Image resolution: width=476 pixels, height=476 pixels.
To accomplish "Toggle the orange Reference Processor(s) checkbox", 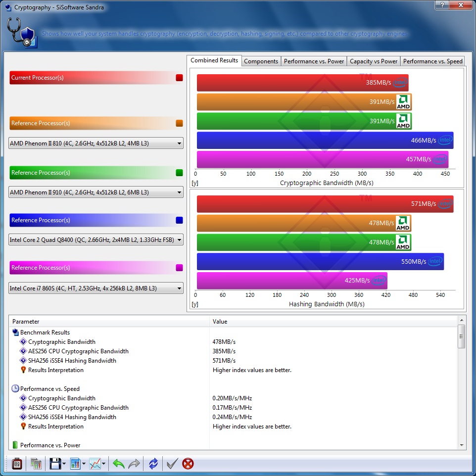I will [180, 123].
